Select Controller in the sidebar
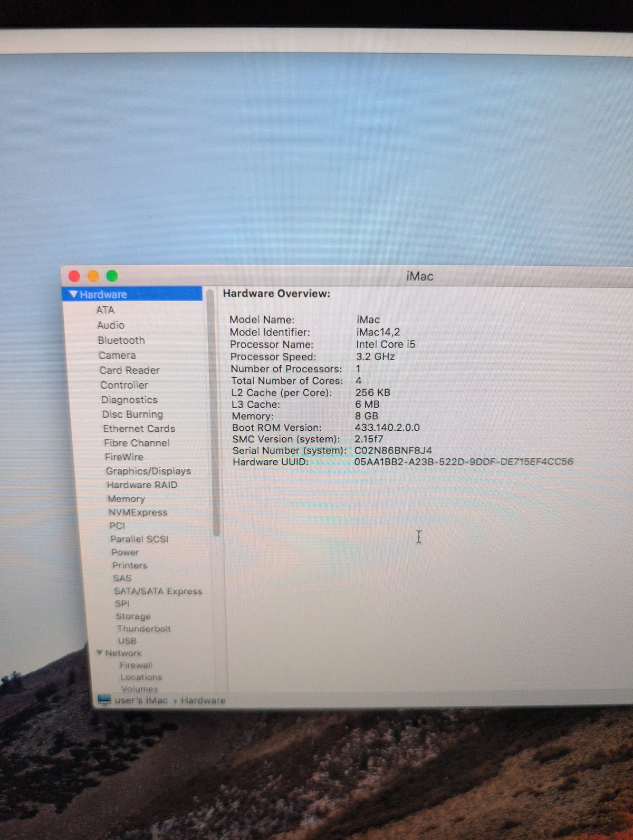Image resolution: width=633 pixels, height=840 pixels. 124,385
